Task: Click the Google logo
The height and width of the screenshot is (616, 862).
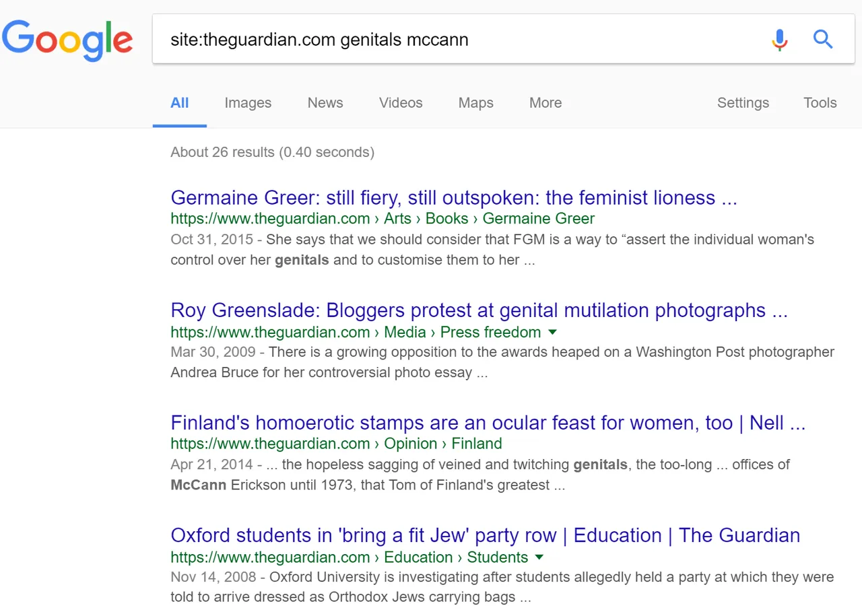Action: click(67, 40)
